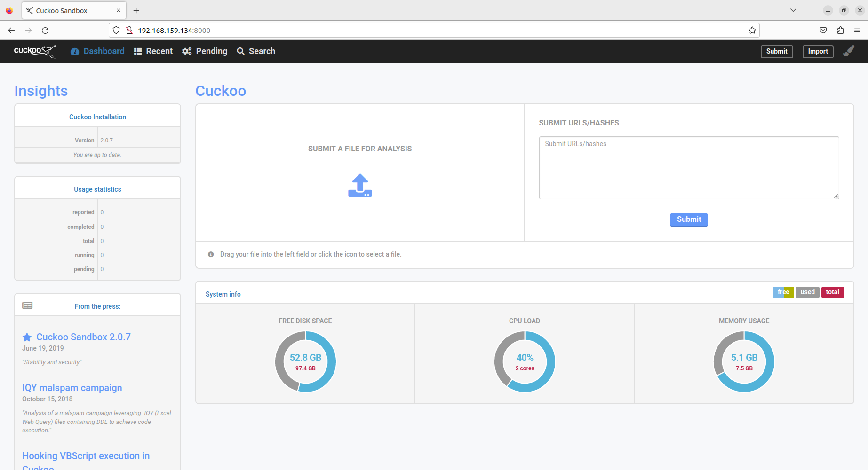
Task: Open the IQY malspam campaign article
Action: tap(72, 388)
